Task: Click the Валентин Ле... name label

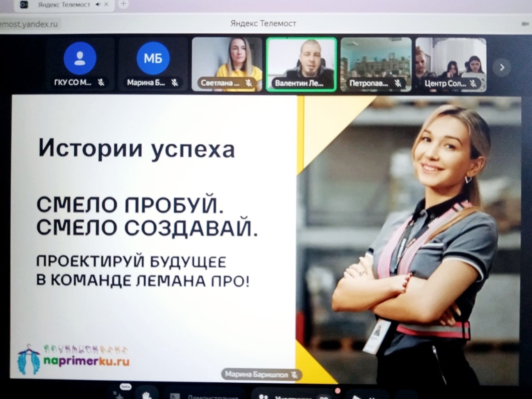Action: (x=299, y=83)
